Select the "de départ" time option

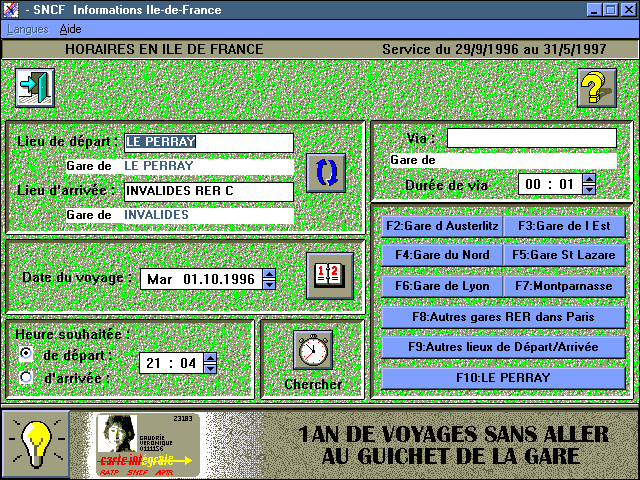(27, 354)
